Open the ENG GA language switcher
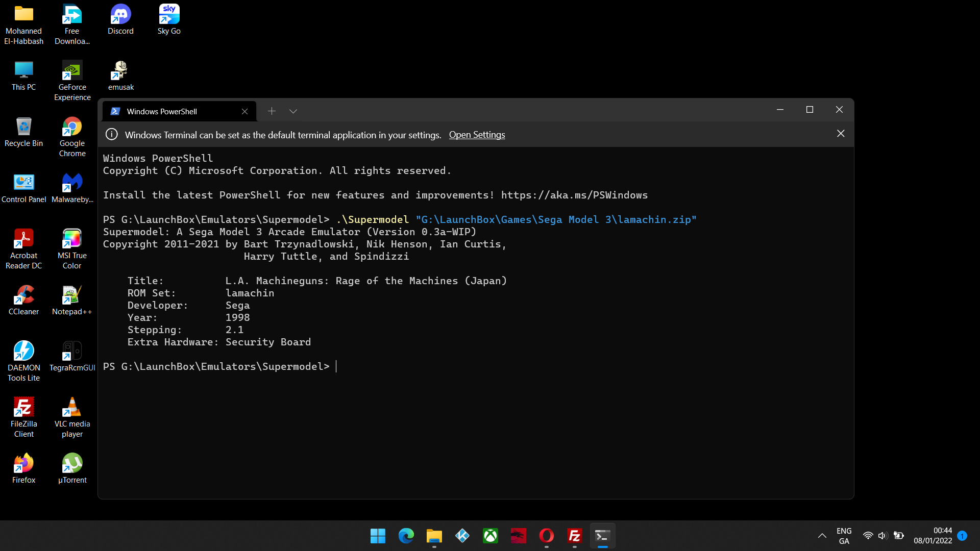 pyautogui.click(x=844, y=536)
